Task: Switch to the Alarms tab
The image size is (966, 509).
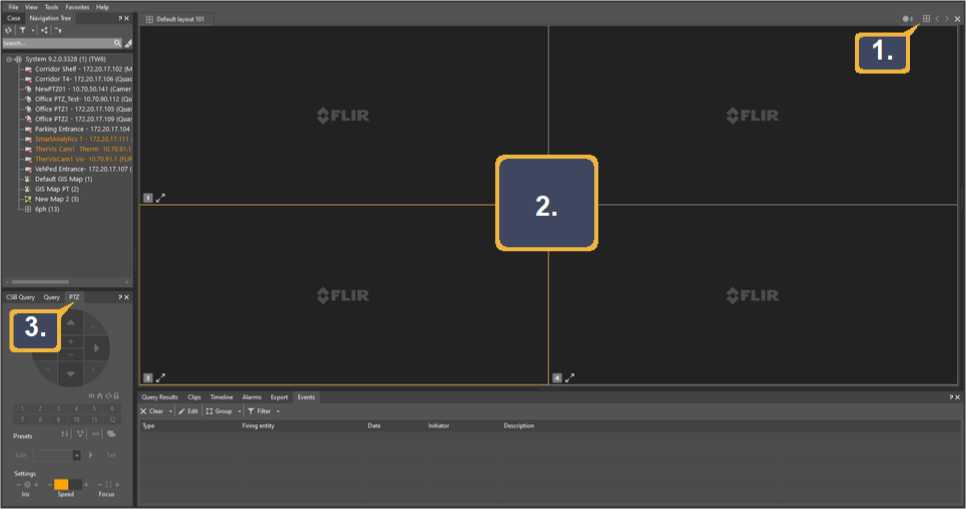Action: point(251,397)
